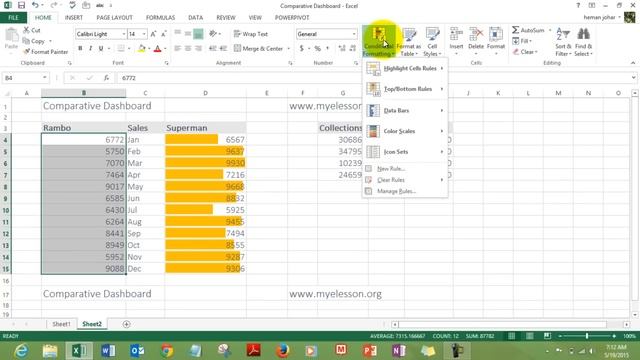640x360 pixels.
Task: Open Internet Explorer from the taskbar
Action: click(x=21, y=351)
